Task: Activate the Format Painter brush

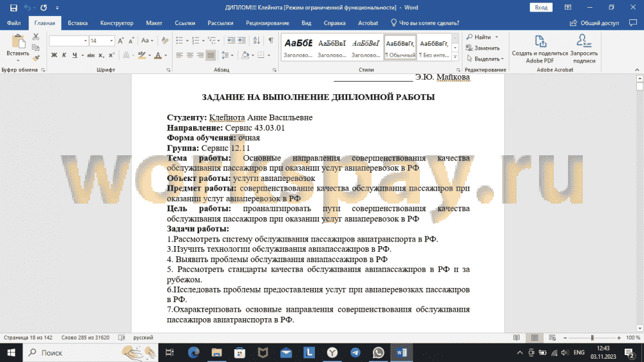Action: tap(35, 59)
